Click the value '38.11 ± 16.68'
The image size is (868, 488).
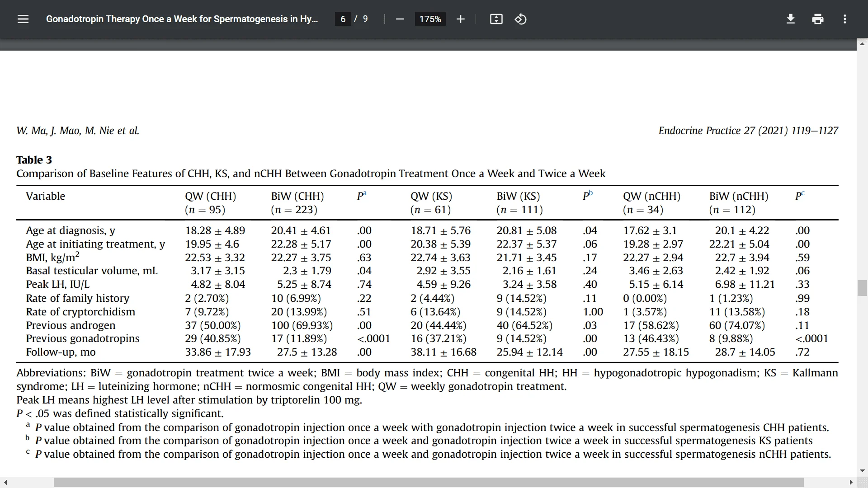443,352
